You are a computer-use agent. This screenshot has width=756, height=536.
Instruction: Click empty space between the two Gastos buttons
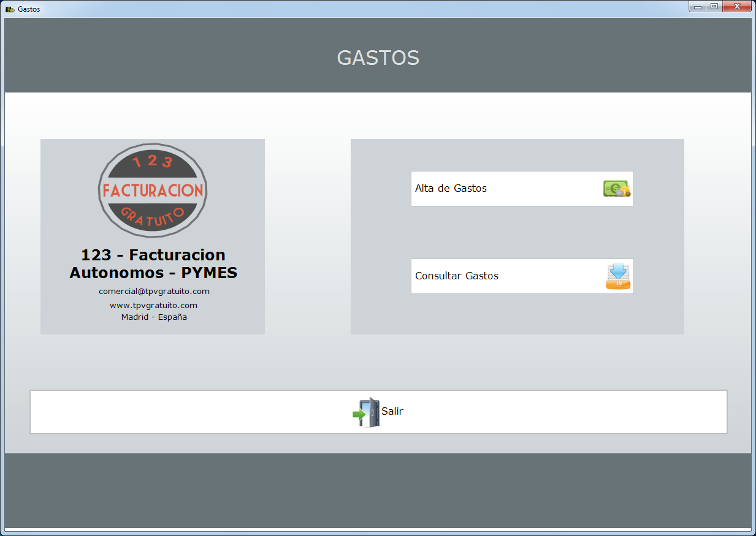tap(521, 233)
